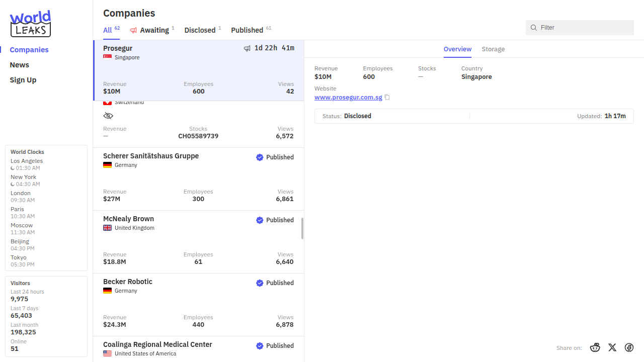Open Scherer Sanitätshaus Gruppe entry
Image resolution: width=644 pixels, height=362 pixels.
(x=199, y=179)
